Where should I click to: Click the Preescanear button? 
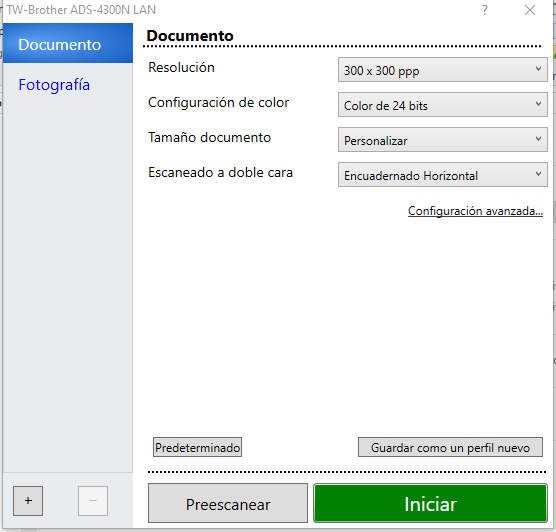pyautogui.click(x=228, y=503)
